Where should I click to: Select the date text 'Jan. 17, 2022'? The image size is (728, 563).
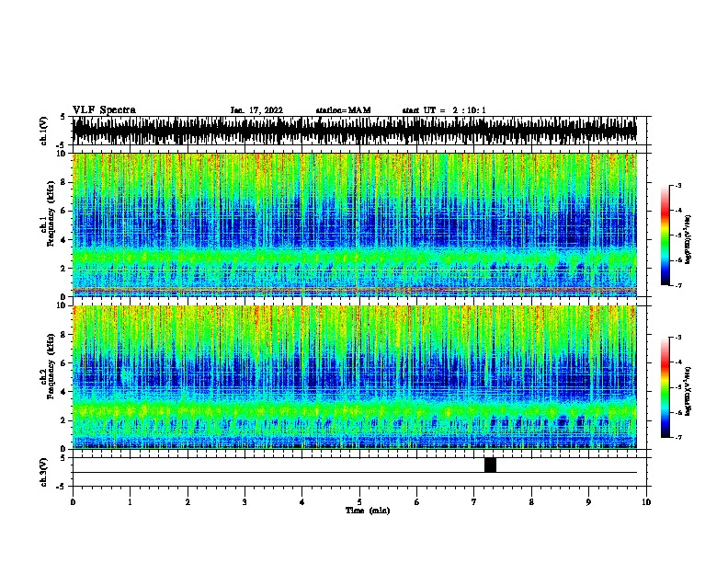point(256,110)
